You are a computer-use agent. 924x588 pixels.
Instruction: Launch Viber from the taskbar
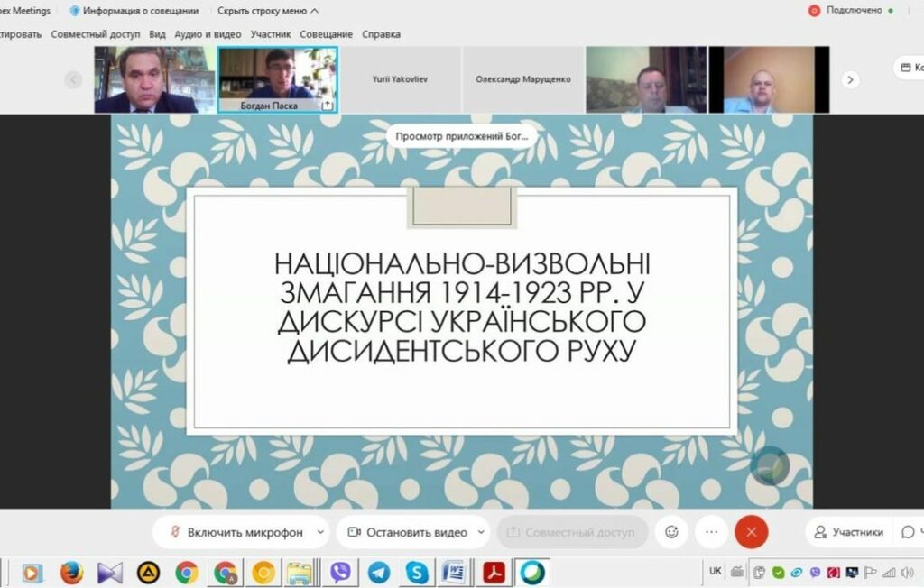[341, 572]
